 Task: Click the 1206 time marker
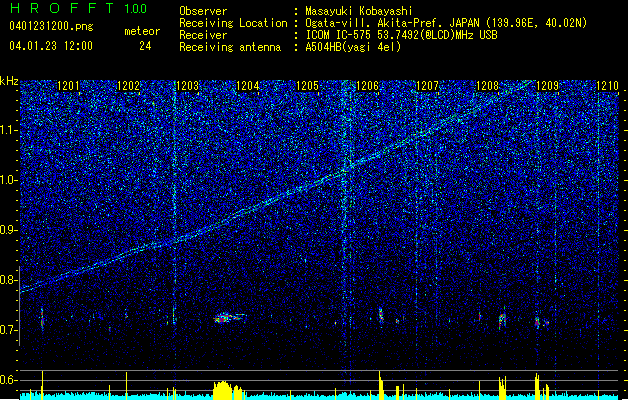click(367, 86)
